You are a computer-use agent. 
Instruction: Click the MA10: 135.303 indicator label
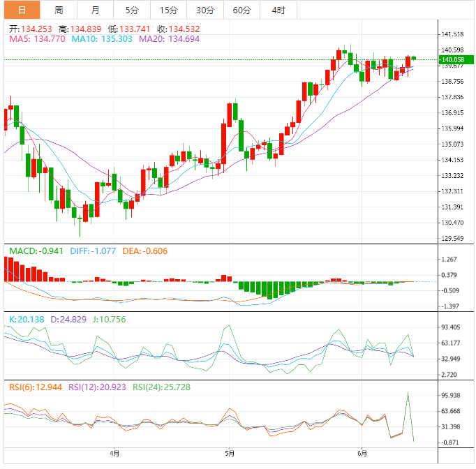(x=102, y=39)
